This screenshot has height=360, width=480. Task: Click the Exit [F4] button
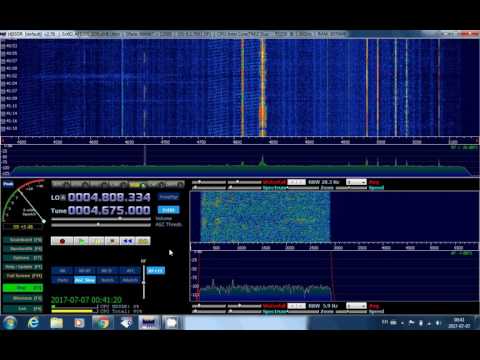(x=23, y=309)
